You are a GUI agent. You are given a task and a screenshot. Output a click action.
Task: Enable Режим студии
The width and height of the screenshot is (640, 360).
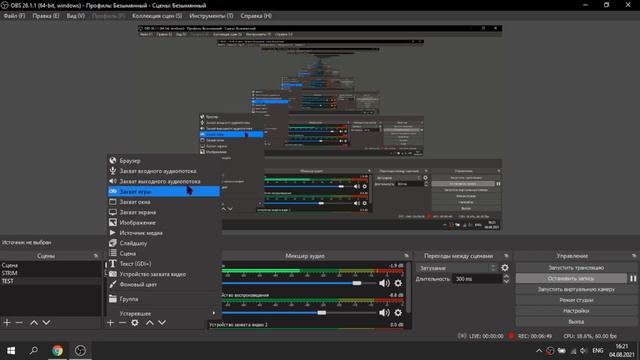tap(576, 300)
